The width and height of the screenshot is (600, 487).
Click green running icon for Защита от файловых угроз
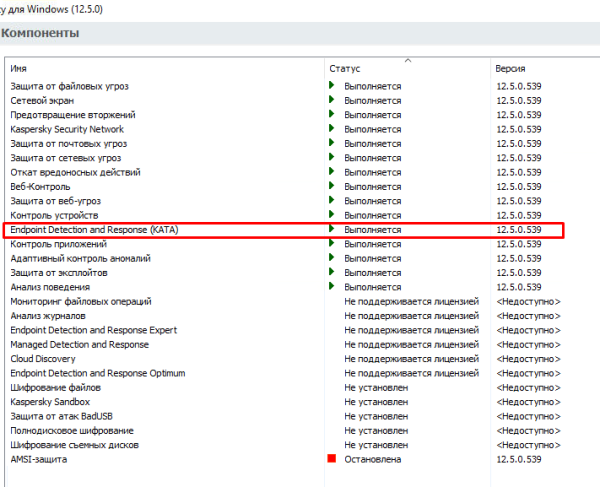pyautogui.click(x=332, y=85)
